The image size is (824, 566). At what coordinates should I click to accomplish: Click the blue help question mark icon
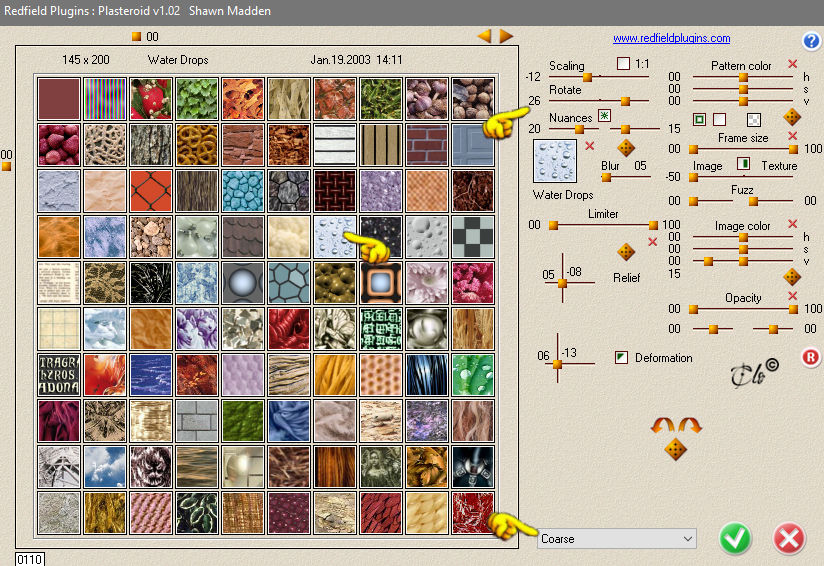(811, 40)
